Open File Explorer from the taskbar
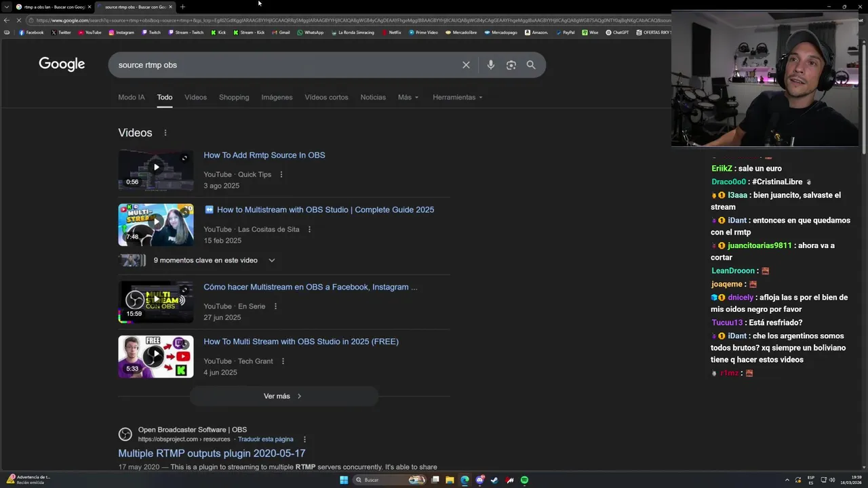 pos(450,480)
